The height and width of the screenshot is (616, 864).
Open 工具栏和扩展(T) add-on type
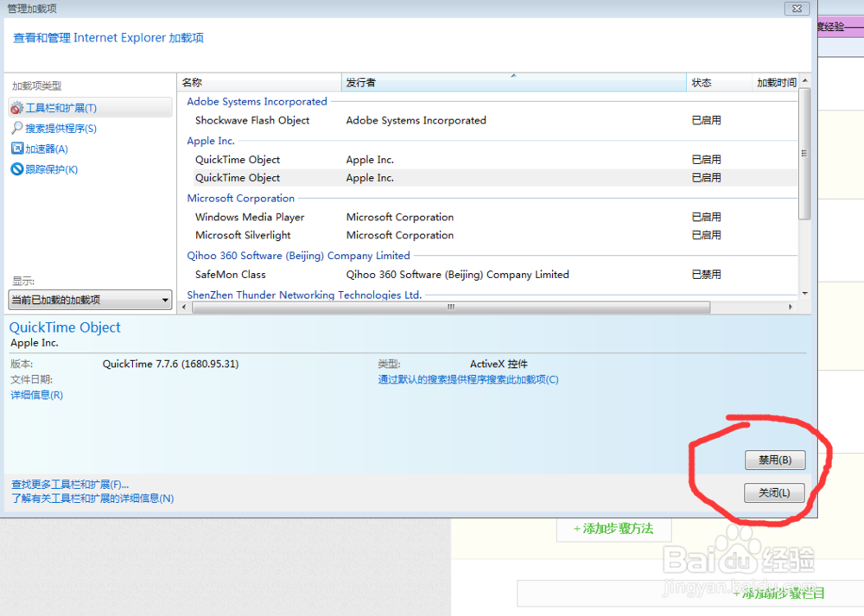pos(91,108)
